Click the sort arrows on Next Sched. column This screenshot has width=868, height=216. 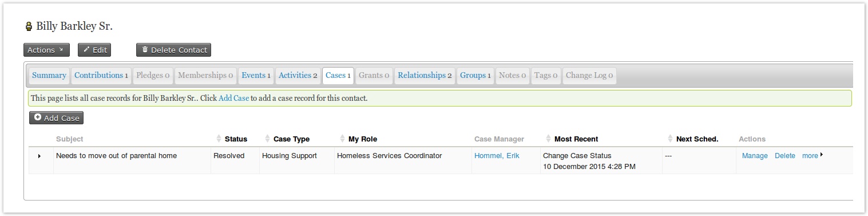click(x=670, y=139)
